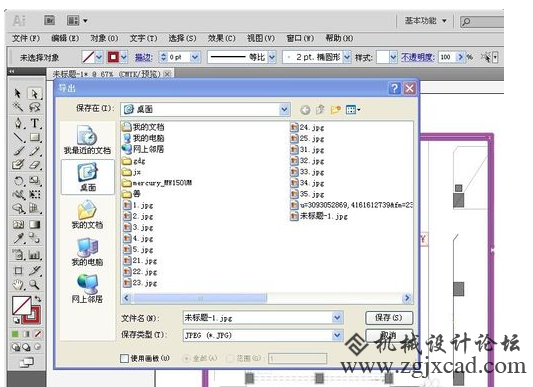Click the 保存(S) button
The image size is (533, 387).
click(389, 318)
